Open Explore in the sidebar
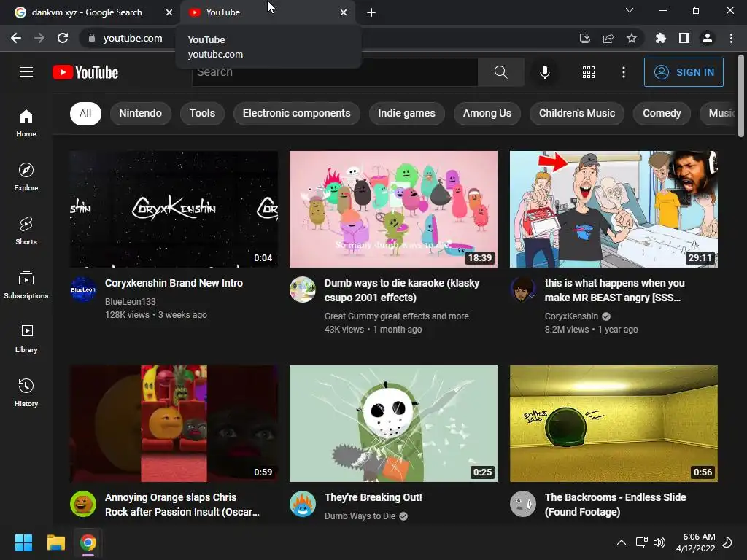 [26, 176]
